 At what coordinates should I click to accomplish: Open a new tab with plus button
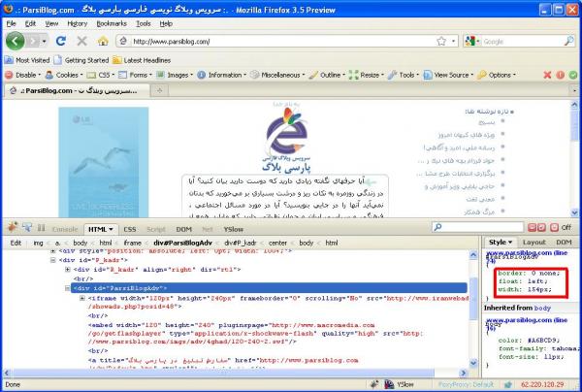click(x=160, y=90)
